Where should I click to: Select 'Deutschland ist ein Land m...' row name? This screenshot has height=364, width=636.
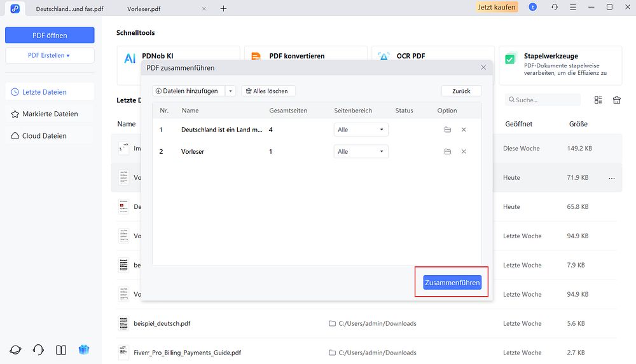222,130
